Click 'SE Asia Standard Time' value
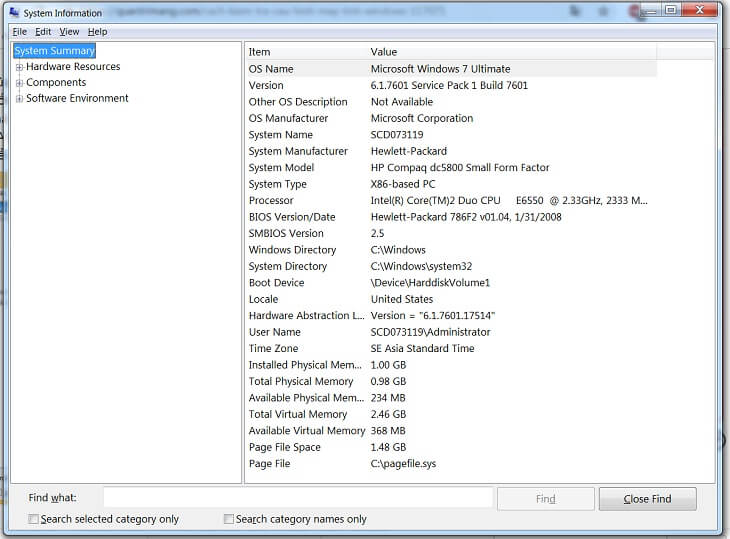Screen dimensions: 730x539 click(x=422, y=348)
